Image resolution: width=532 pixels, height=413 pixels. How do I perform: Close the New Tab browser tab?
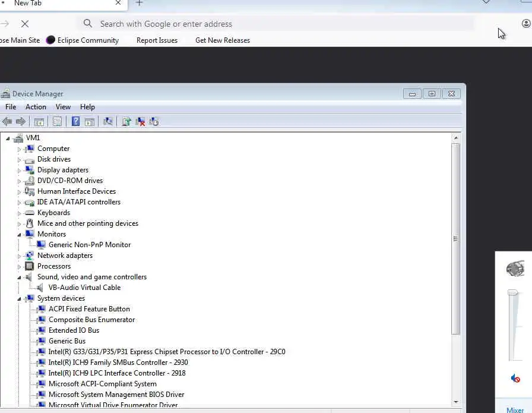tap(118, 3)
